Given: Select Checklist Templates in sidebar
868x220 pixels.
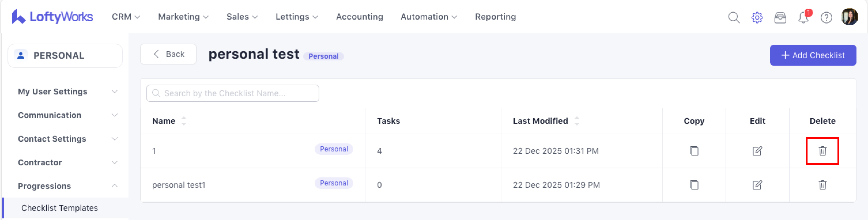Looking at the screenshot, I should [60, 208].
